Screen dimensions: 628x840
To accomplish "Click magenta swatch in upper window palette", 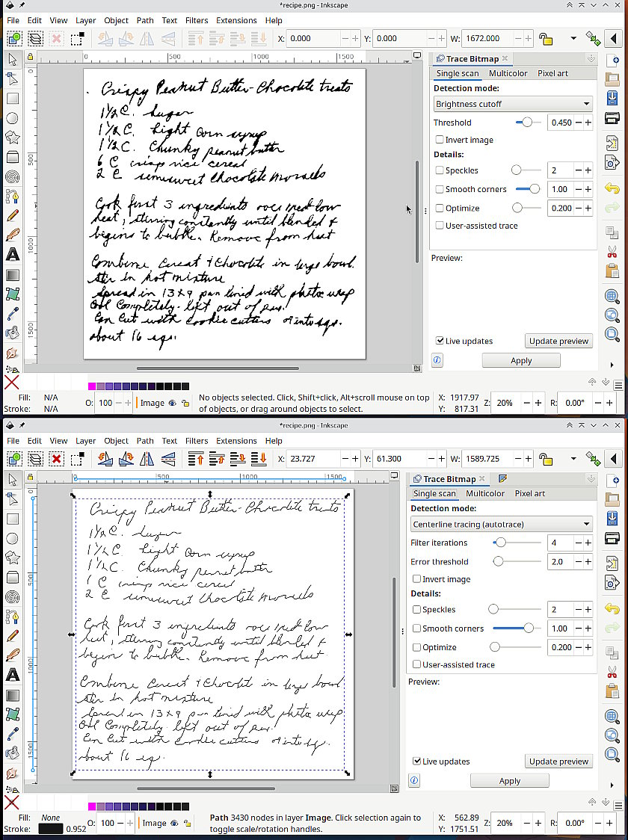I will point(92,386).
